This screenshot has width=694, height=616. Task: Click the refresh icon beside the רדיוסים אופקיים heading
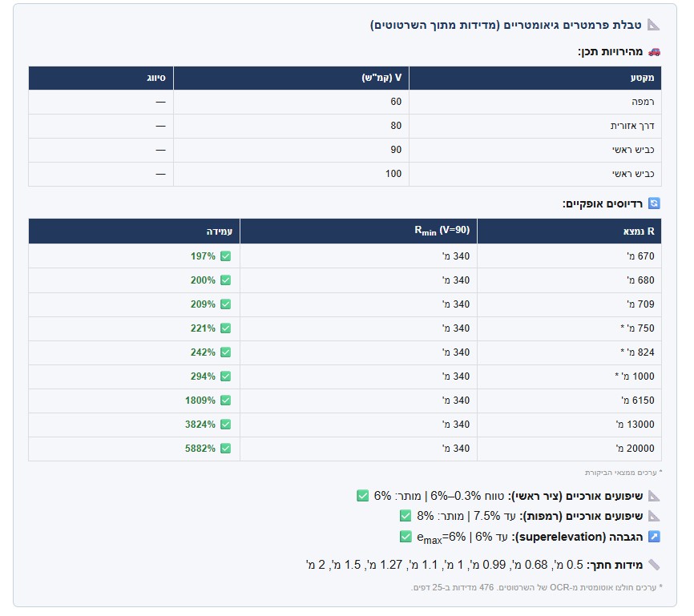tap(654, 203)
